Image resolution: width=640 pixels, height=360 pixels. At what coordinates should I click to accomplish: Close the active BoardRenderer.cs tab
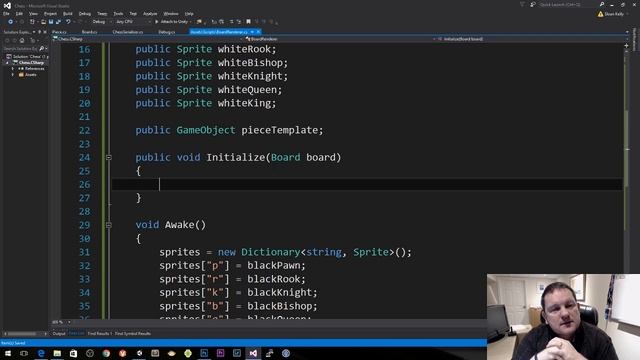[258, 32]
